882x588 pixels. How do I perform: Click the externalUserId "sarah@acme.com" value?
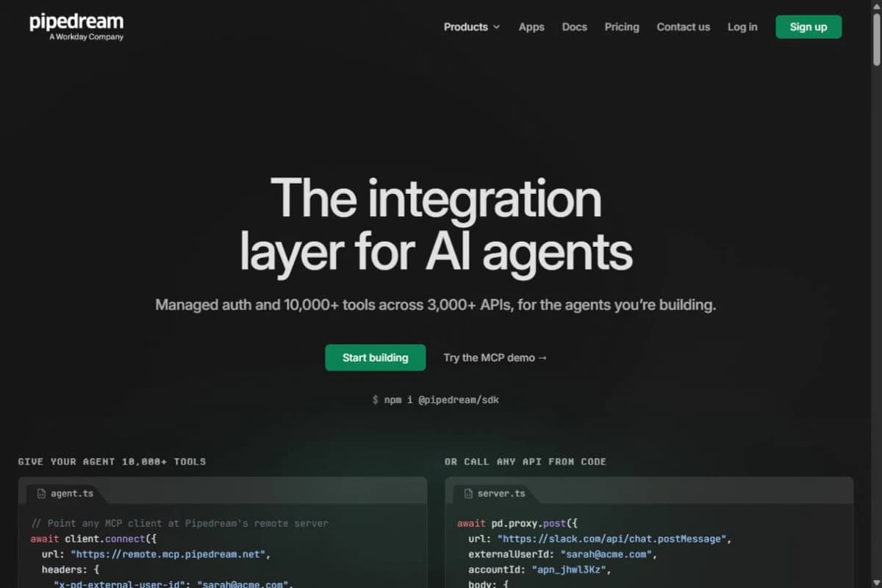pyautogui.click(x=607, y=554)
